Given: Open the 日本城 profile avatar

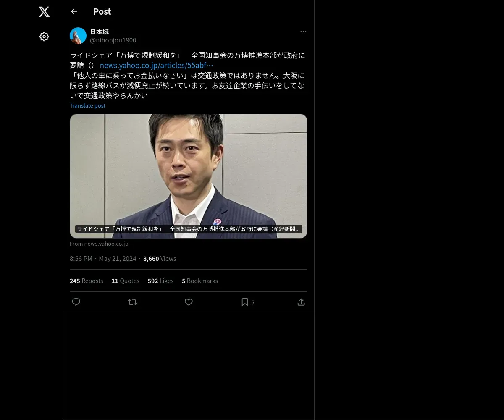Looking at the screenshot, I should [78, 36].
